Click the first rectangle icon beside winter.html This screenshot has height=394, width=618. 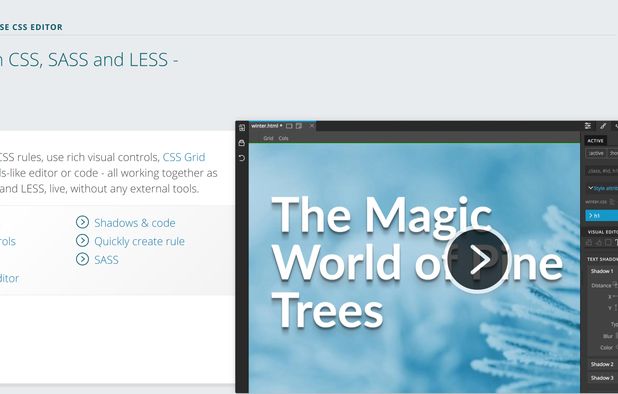pos(289,126)
